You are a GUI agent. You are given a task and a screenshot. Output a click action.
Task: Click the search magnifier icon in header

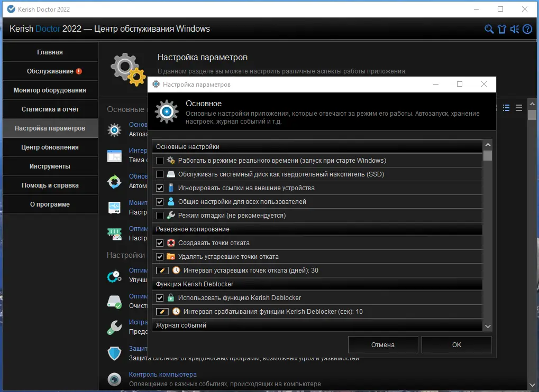tap(489, 29)
